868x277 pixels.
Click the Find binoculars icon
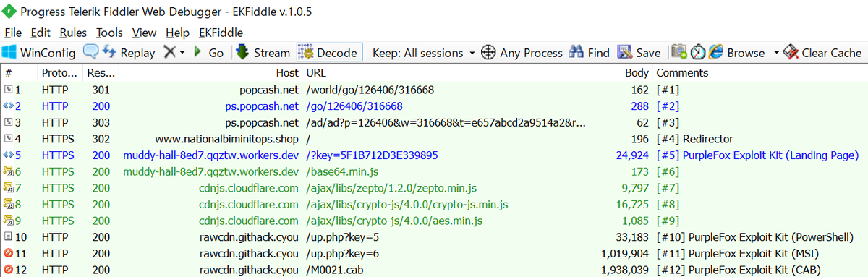click(x=576, y=52)
